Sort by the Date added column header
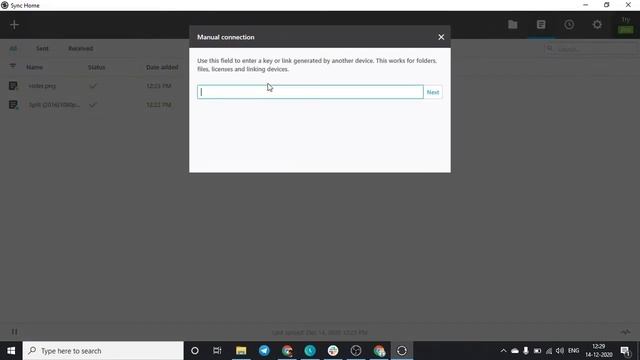Viewport: 640px width, 360px height. (x=162, y=67)
